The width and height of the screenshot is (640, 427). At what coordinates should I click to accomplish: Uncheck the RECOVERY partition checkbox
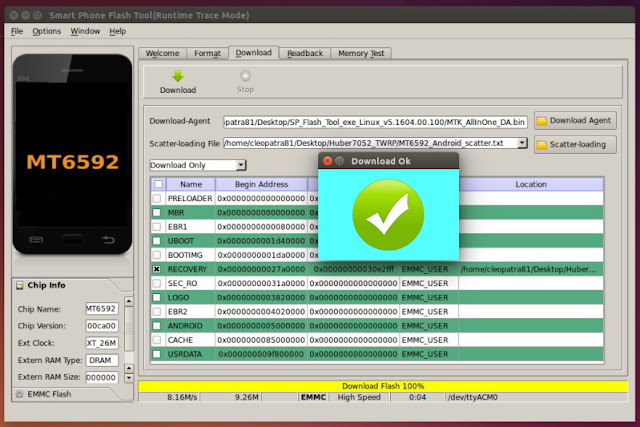pyautogui.click(x=157, y=269)
